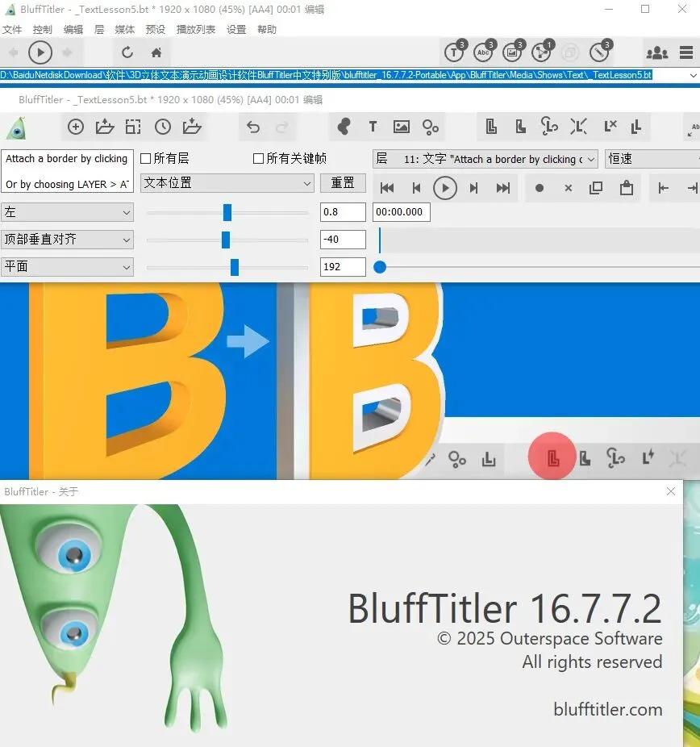Click the Ab resize icon at the toolbar edge
This screenshot has height=747, width=700.
pos(693,130)
